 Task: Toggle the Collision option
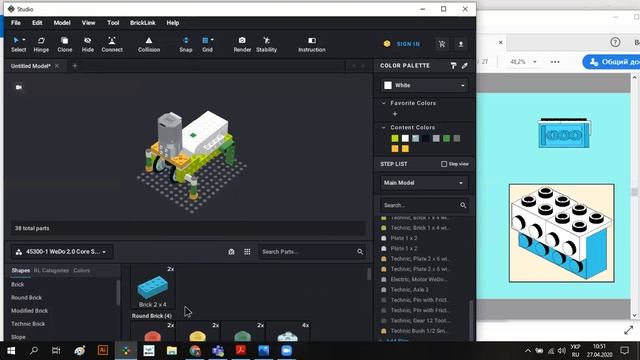click(x=149, y=44)
